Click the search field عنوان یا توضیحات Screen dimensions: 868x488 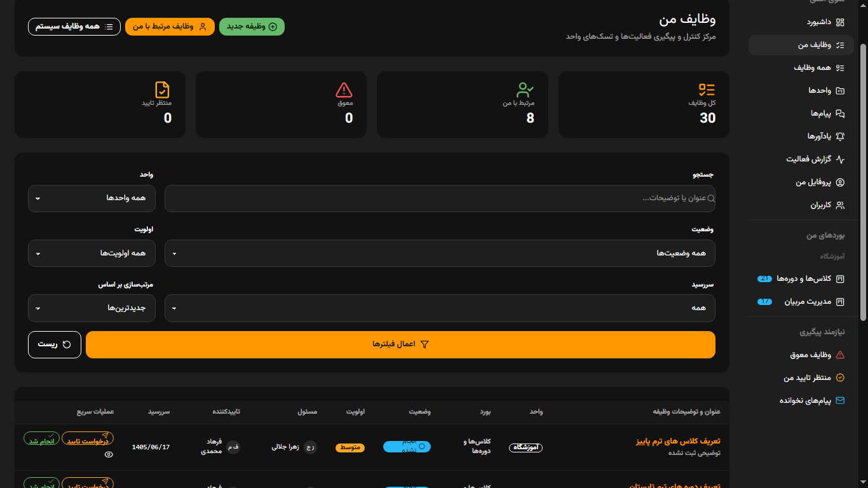tap(440, 198)
